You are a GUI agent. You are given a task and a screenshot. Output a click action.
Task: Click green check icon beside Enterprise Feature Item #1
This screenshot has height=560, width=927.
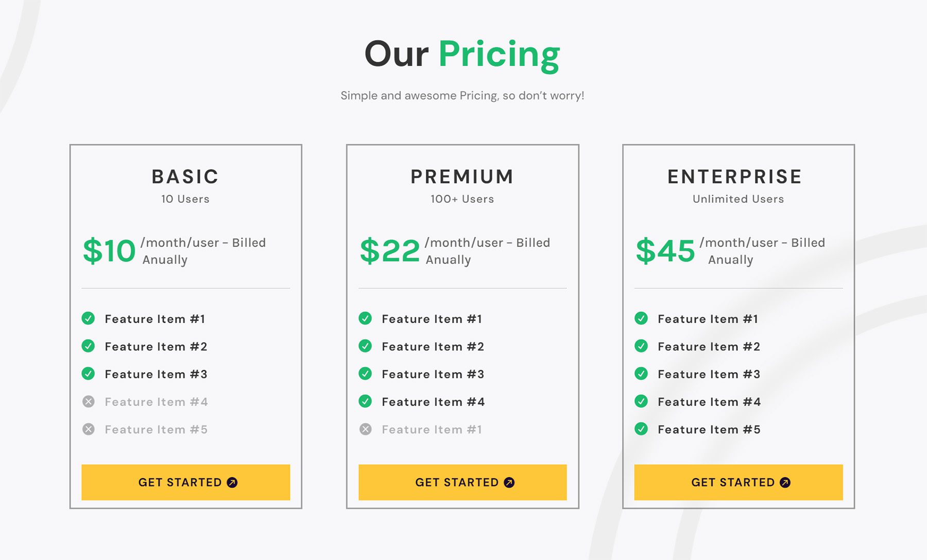641,319
